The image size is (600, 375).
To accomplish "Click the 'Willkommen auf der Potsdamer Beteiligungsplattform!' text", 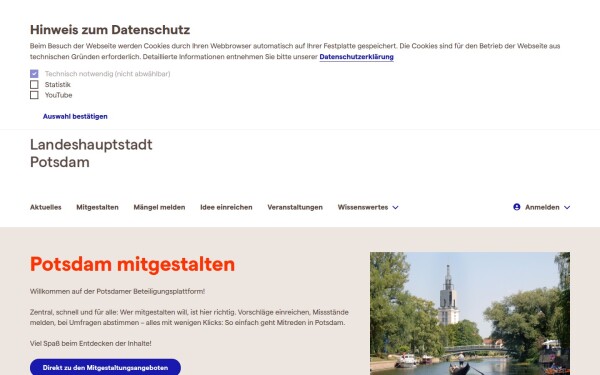I will [117, 291].
